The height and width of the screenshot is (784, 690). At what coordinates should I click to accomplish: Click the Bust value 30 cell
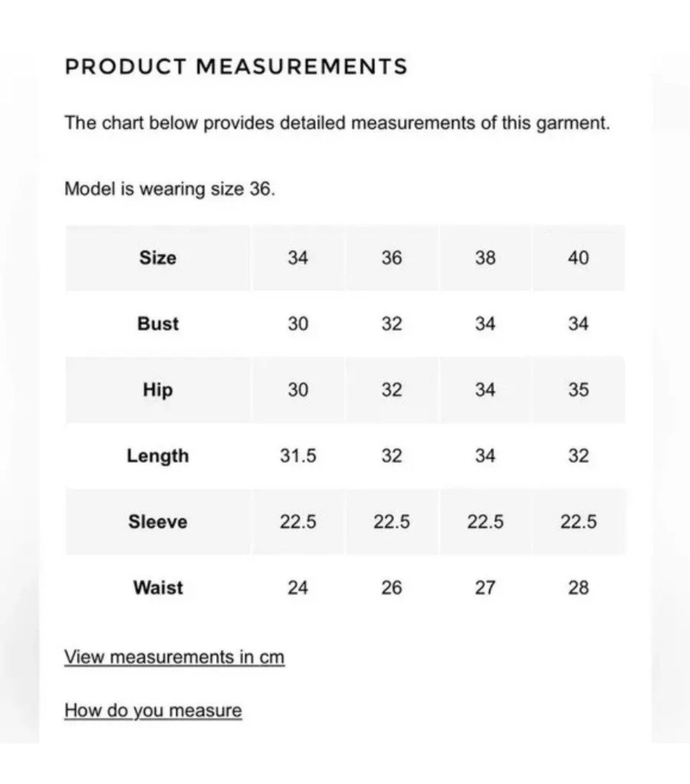[298, 324]
